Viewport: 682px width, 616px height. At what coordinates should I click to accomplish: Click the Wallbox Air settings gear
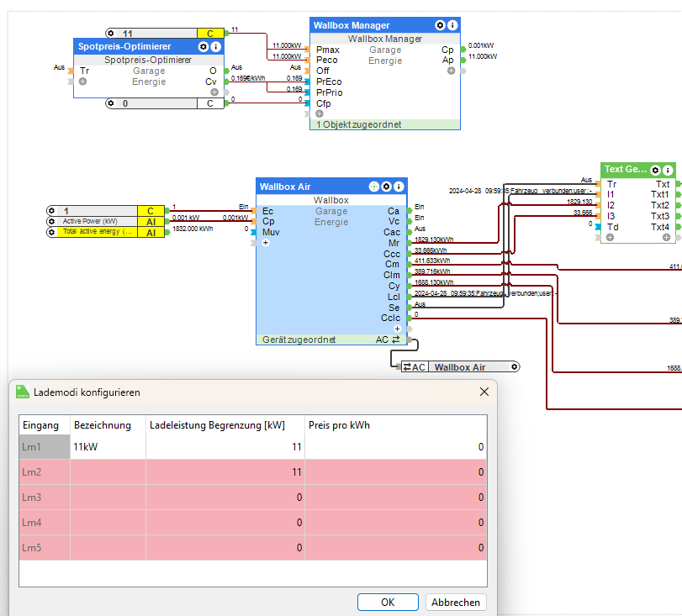point(386,187)
